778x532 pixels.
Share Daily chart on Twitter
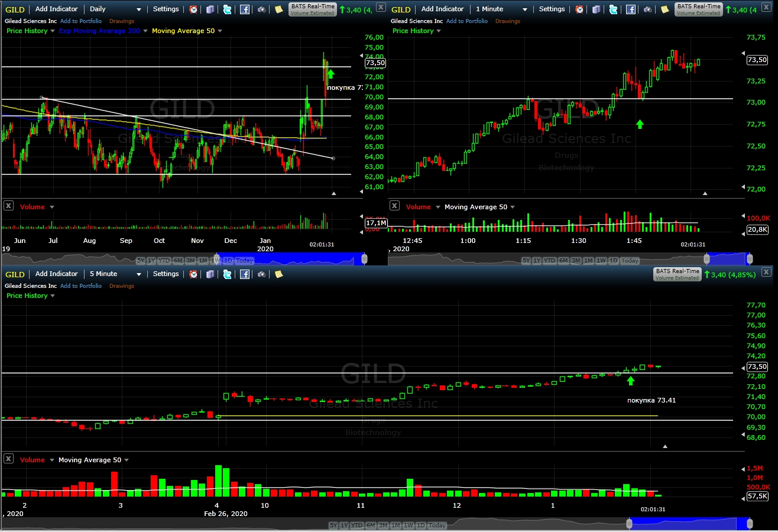228,9
